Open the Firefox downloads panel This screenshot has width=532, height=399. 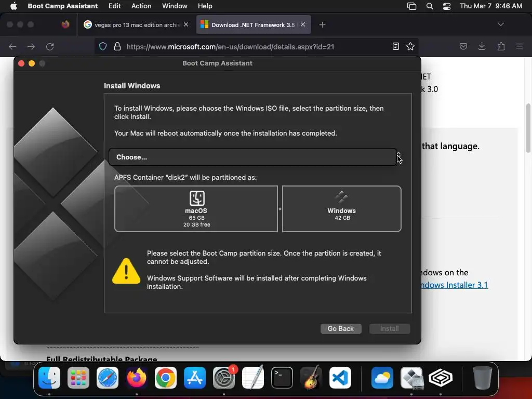point(482,46)
